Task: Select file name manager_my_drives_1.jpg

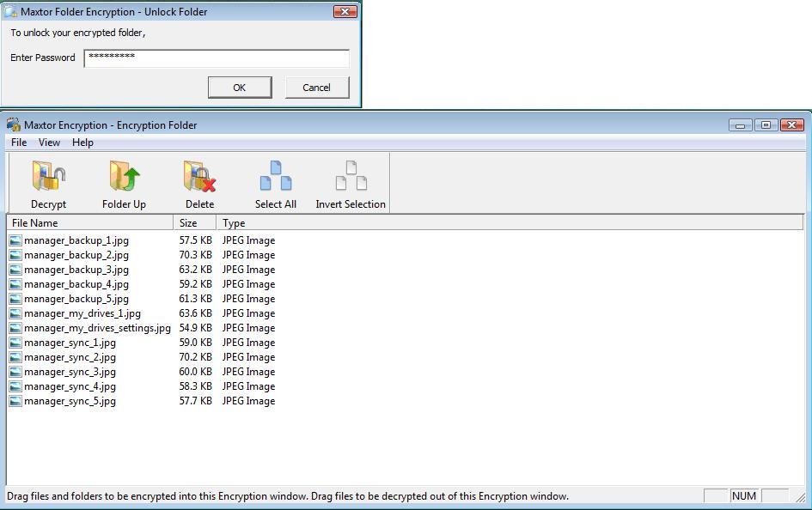Action: (82, 313)
